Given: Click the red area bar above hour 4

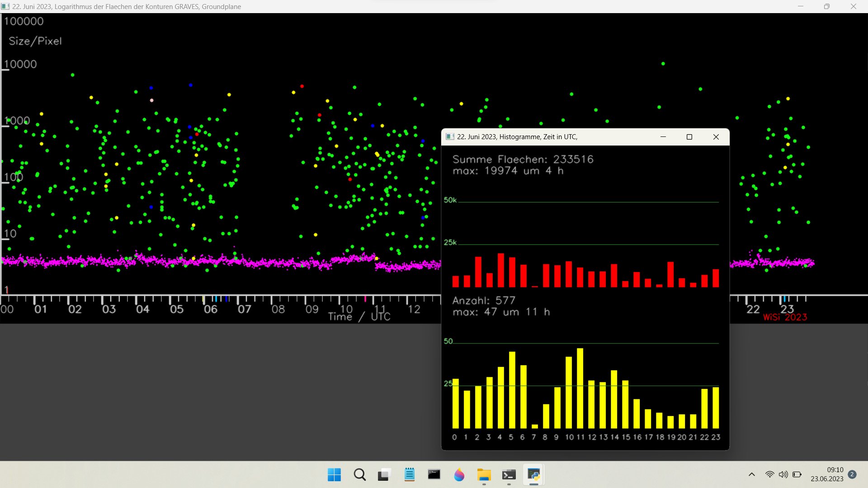Looking at the screenshot, I should point(501,270).
